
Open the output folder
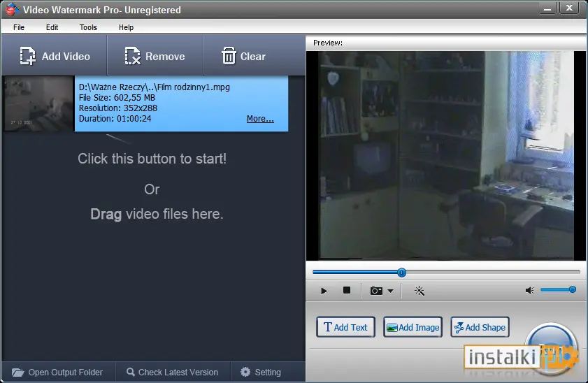point(57,372)
